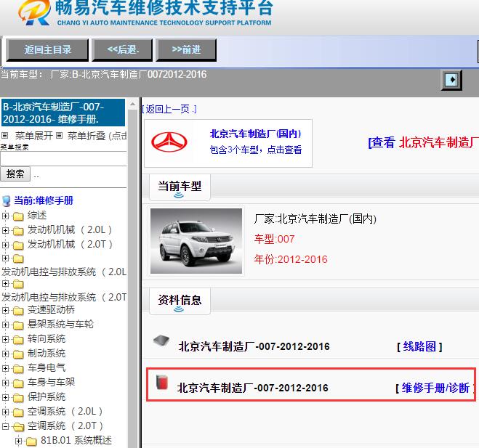
Task: Click folder icon beside 悬架系统与车轮
Action: tap(18, 325)
